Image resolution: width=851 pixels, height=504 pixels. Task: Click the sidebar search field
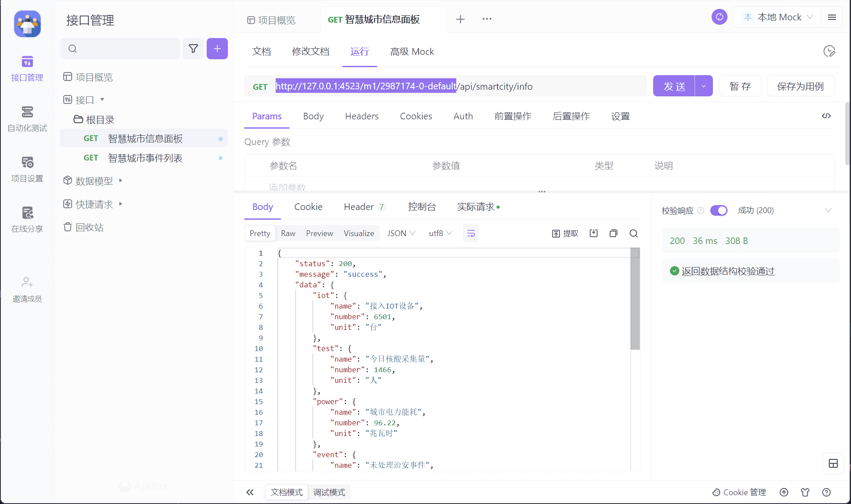coord(120,49)
